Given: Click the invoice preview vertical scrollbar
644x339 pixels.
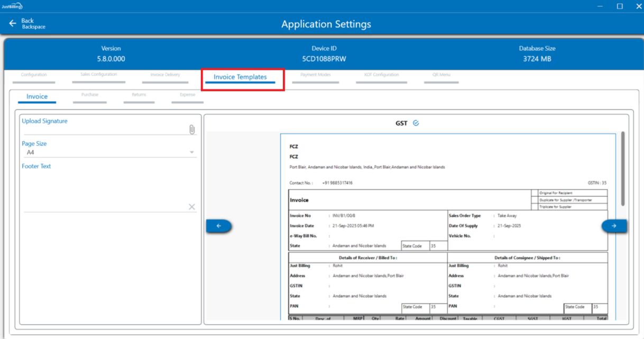Looking at the screenshot, I should pyautogui.click(x=623, y=169).
